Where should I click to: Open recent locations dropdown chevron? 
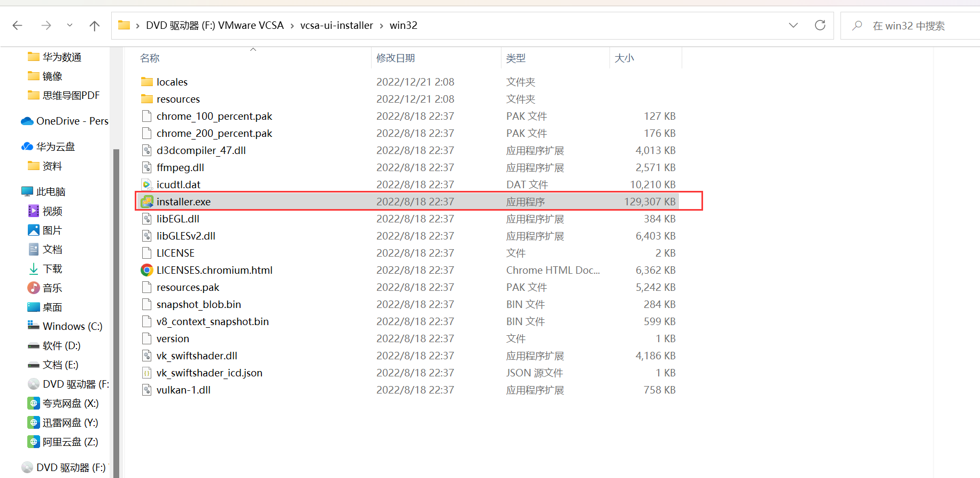coord(70,25)
